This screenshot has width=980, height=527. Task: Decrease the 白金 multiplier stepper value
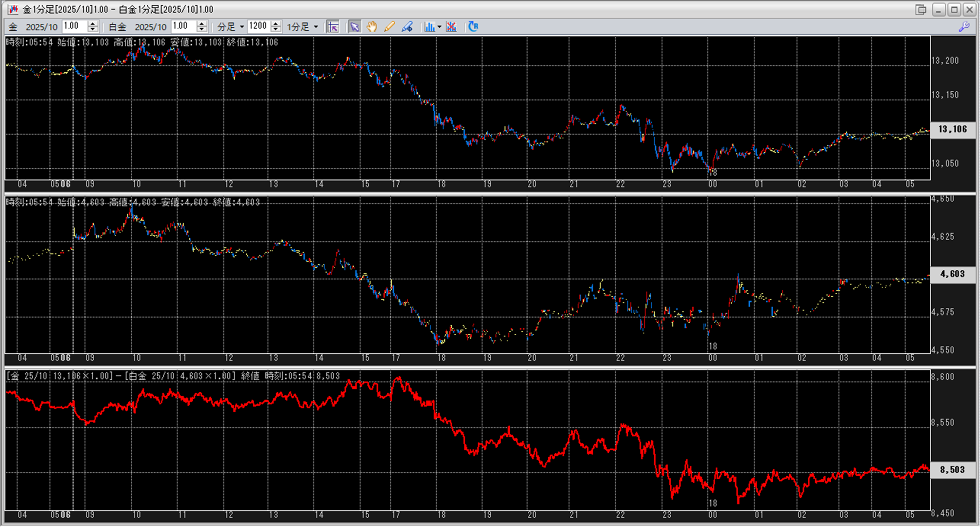pyautogui.click(x=202, y=30)
